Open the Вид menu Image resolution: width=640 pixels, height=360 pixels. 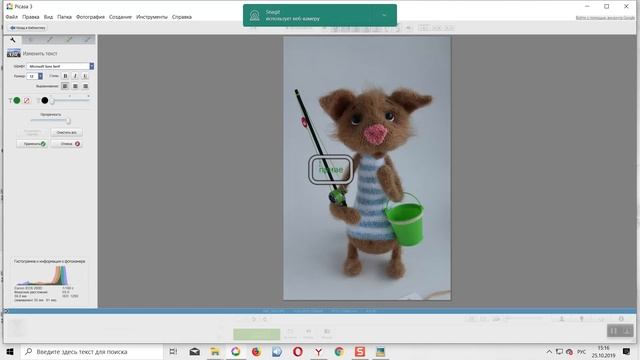coord(48,17)
